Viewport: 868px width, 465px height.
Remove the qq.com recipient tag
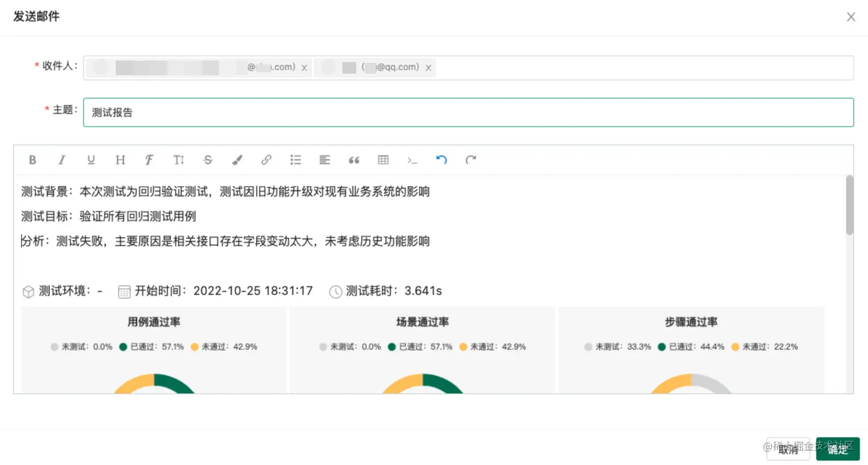pyautogui.click(x=428, y=68)
